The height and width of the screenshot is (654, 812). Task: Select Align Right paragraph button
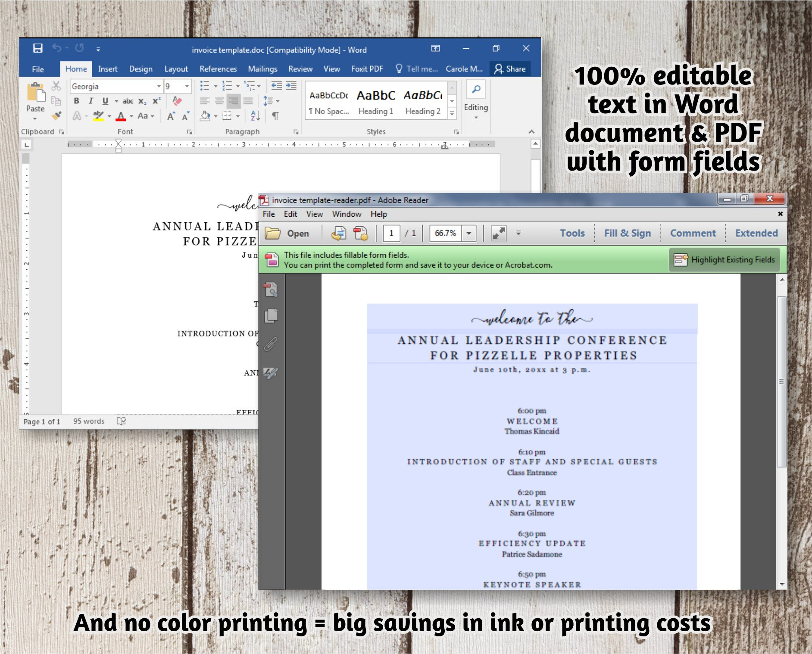pyautogui.click(x=234, y=101)
